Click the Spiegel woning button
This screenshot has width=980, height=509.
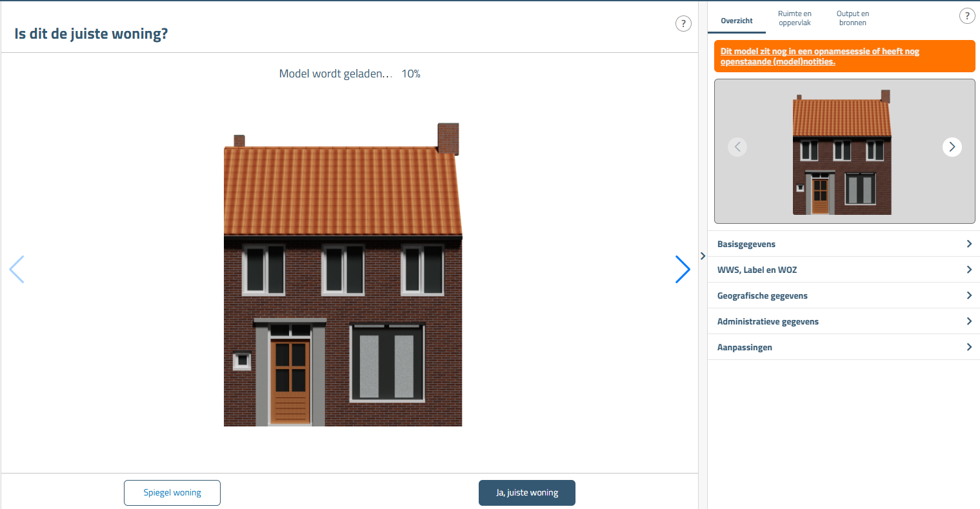point(172,492)
